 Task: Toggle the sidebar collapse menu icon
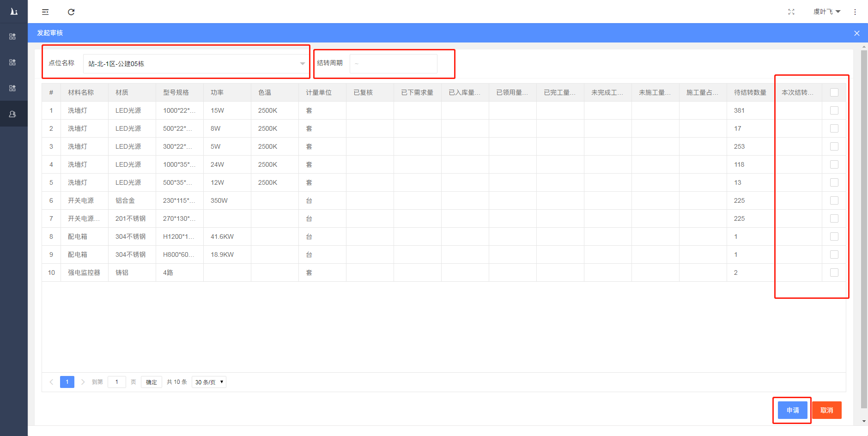pyautogui.click(x=45, y=12)
